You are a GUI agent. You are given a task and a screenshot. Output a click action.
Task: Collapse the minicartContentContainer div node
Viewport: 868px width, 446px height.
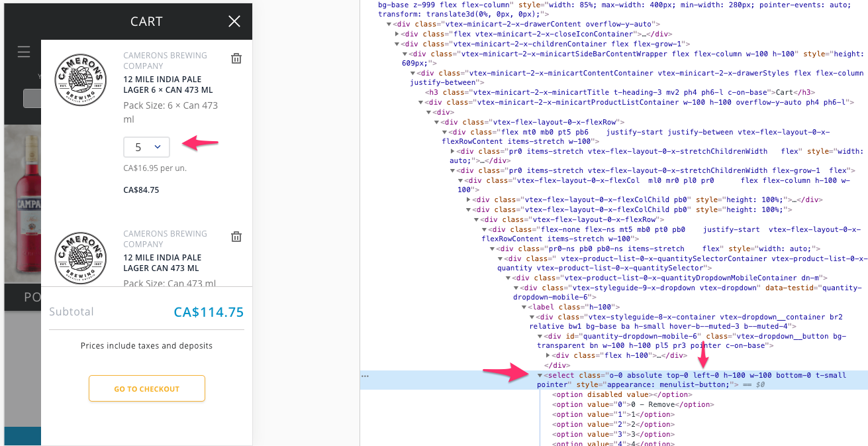tap(412, 73)
